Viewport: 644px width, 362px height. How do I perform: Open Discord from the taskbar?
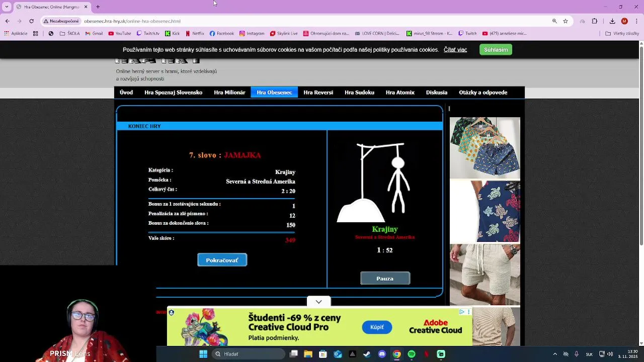[x=382, y=354]
